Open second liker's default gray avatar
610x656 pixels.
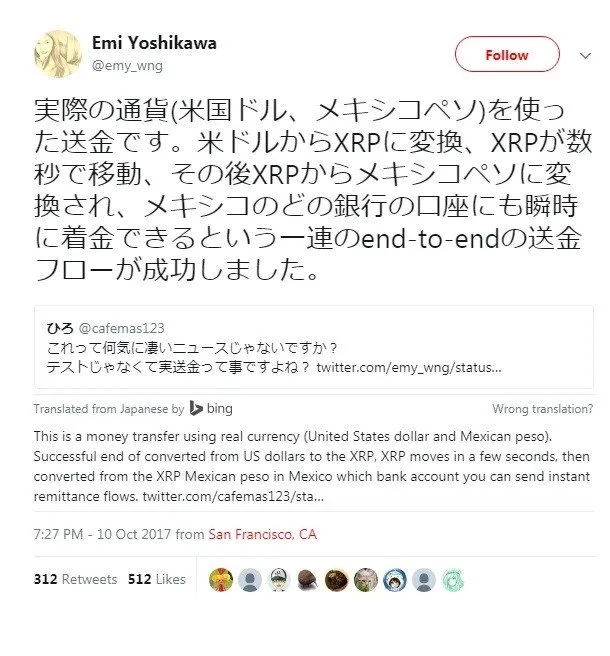pos(250,580)
